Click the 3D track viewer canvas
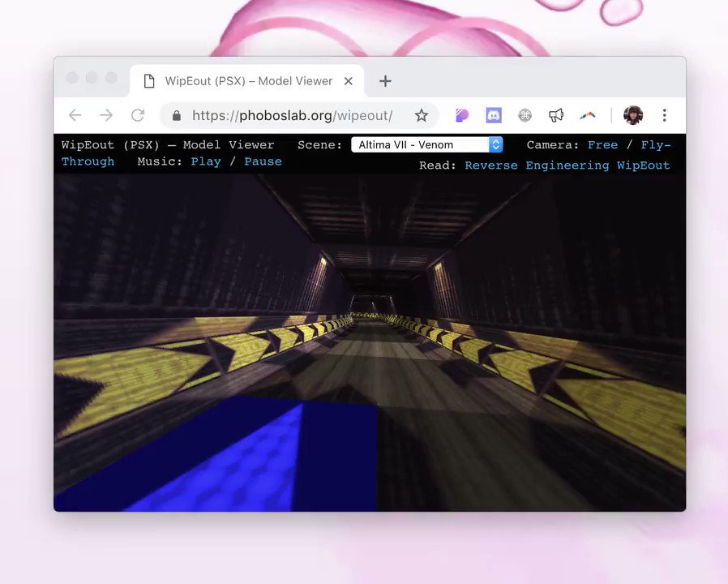This screenshot has height=584, width=728. pos(370,343)
